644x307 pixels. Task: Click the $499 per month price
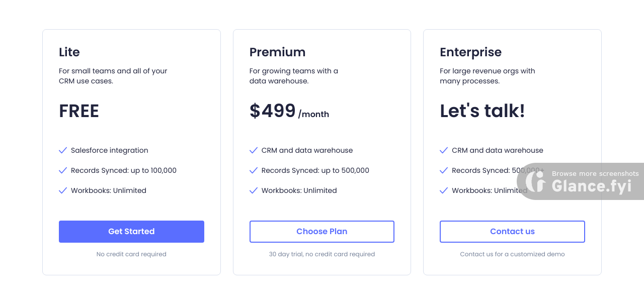[289, 111]
